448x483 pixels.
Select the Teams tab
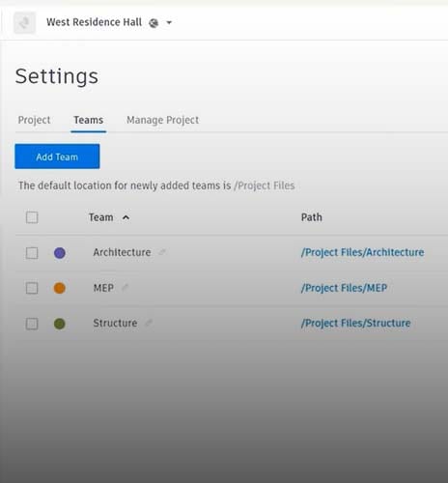coord(89,120)
